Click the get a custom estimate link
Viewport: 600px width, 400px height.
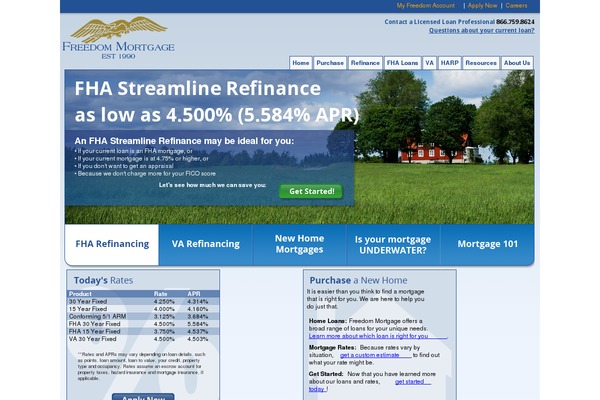tap(369, 355)
